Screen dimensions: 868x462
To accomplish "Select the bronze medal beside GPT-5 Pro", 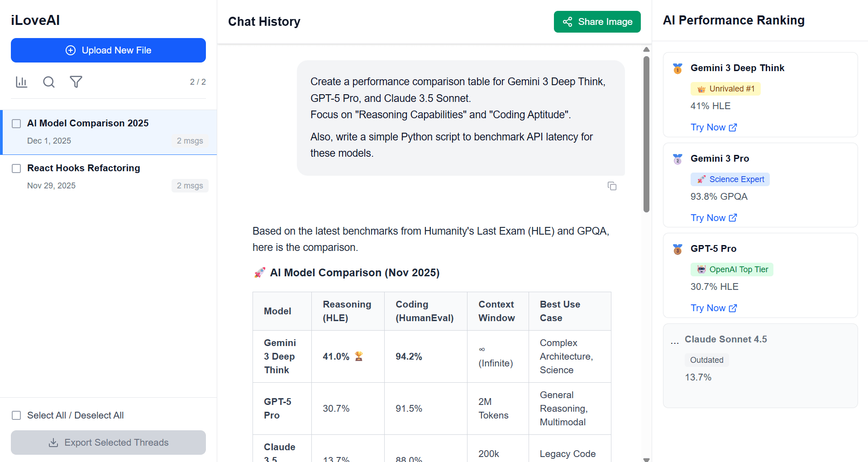I will [x=677, y=249].
